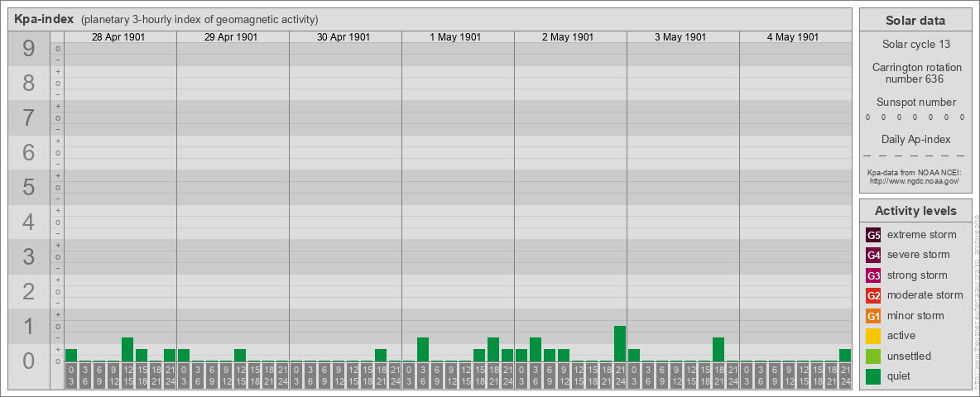Click the 4 May 21-24 green bar
Image resolution: width=980 pixels, height=397 pixels.
[x=845, y=355]
